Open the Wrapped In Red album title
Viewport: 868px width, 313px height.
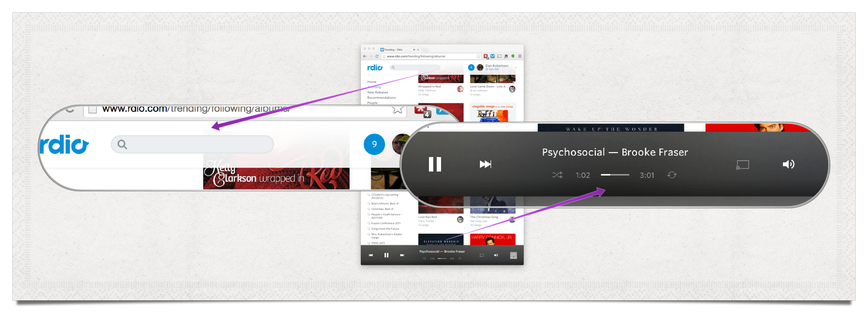click(x=429, y=87)
